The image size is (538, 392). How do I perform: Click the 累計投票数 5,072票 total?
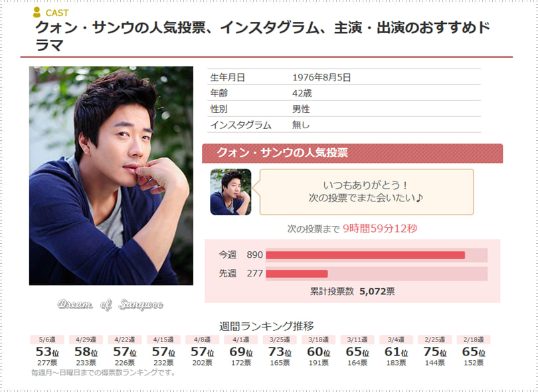[x=353, y=292]
